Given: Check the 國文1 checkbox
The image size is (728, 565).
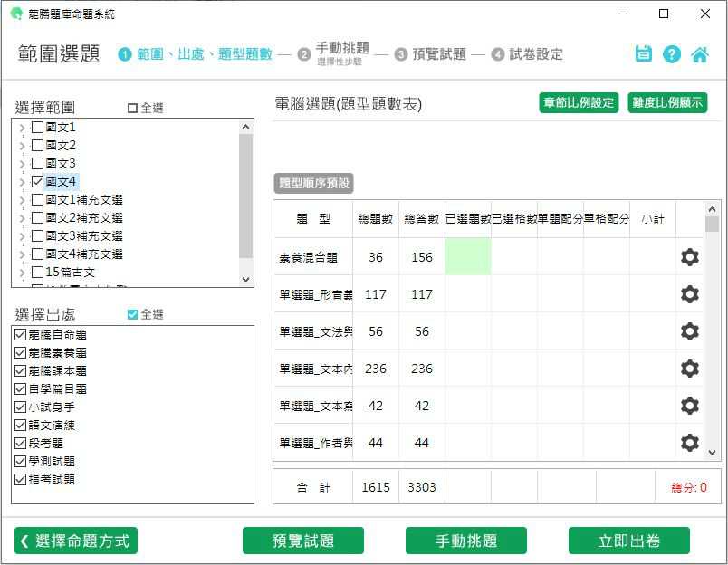Looking at the screenshot, I should [x=37, y=127].
